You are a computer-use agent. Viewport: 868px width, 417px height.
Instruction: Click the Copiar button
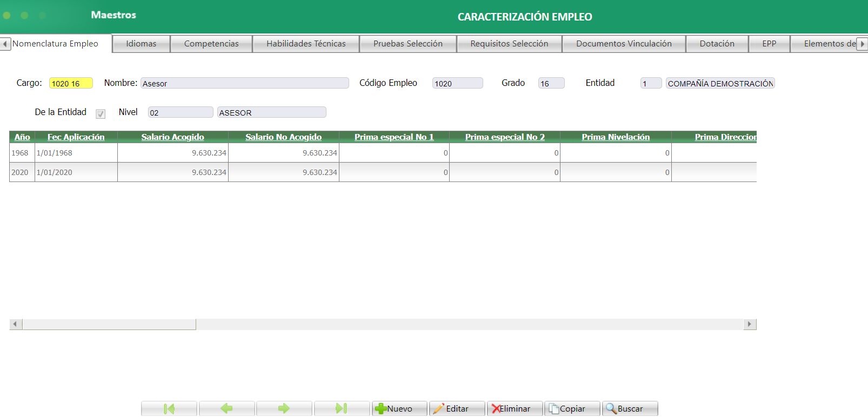[x=572, y=408]
